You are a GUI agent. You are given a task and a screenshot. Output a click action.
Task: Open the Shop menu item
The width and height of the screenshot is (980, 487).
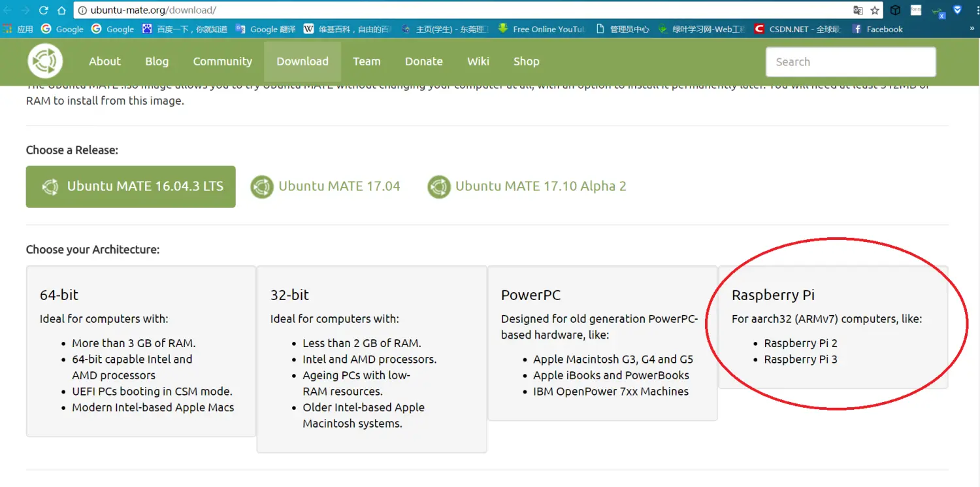526,61
